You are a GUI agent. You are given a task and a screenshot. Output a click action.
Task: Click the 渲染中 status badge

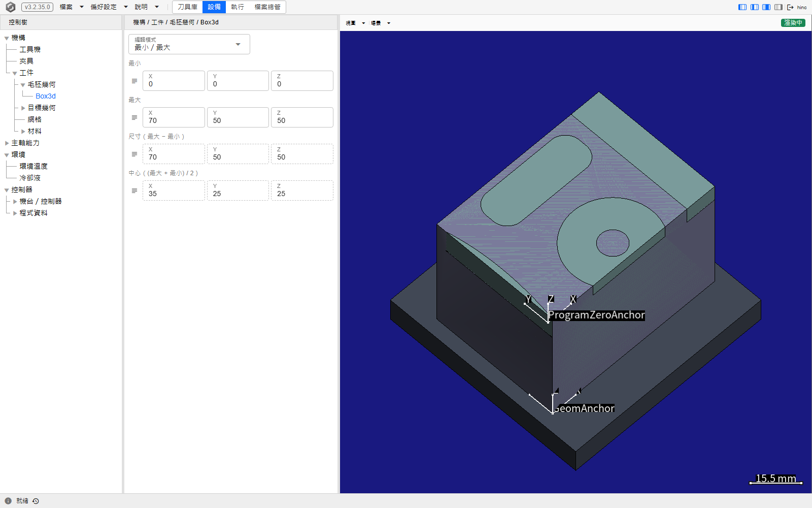(793, 23)
